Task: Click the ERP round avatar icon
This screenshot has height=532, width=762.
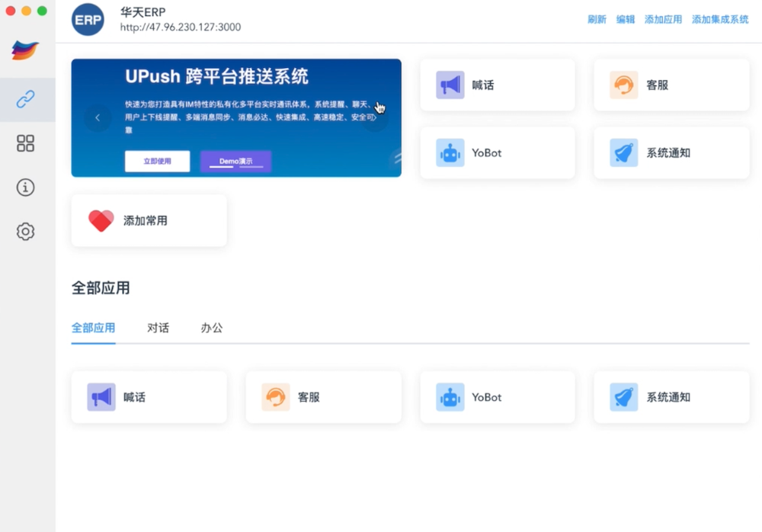Action: [88, 20]
